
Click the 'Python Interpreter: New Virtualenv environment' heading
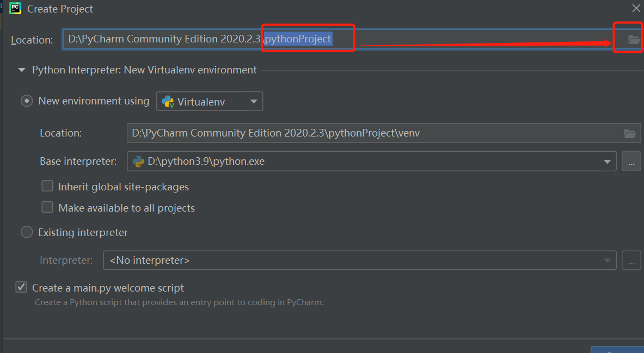pyautogui.click(x=144, y=70)
